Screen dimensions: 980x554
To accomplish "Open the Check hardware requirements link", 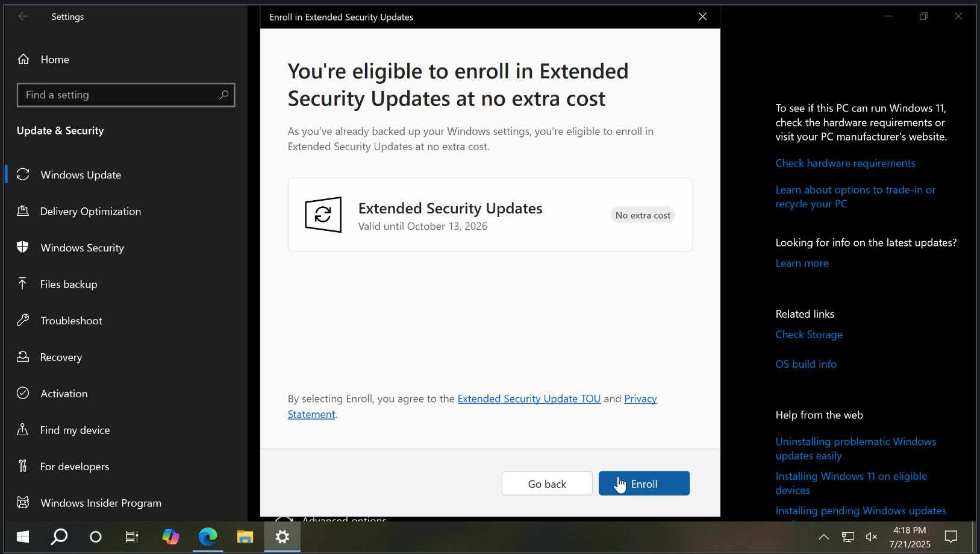I will point(845,163).
